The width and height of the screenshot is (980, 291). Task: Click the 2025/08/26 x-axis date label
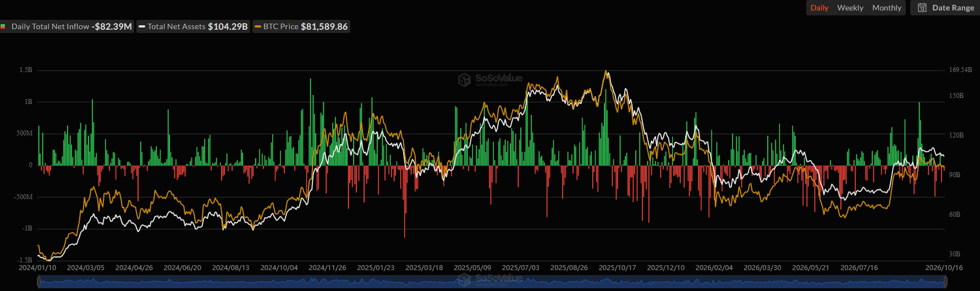(x=569, y=268)
